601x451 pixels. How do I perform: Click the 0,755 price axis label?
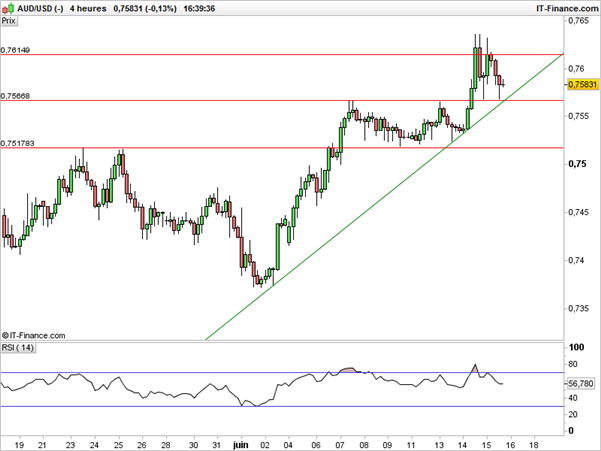pos(578,116)
